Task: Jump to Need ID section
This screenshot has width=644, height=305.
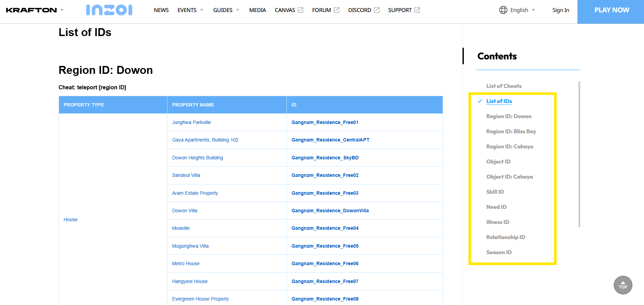Action: (x=496, y=207)
